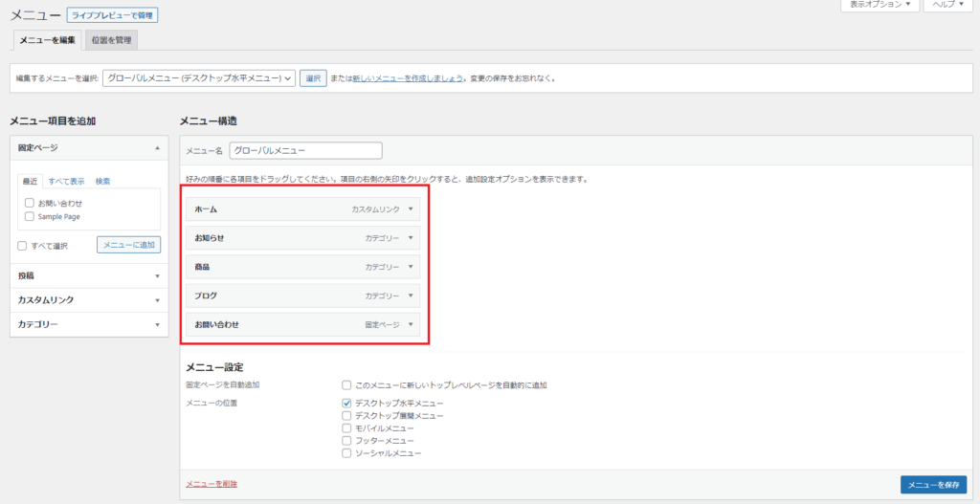Select the お問い合わせ menu structure item title
Image resolution: width=980 pixels, height=504 pixels.
(x=217, y=324)
